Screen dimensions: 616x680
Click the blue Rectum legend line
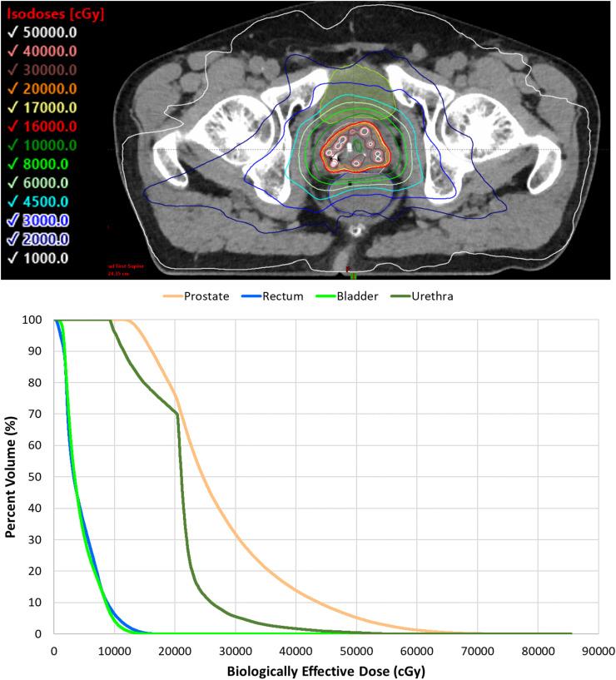251,296
